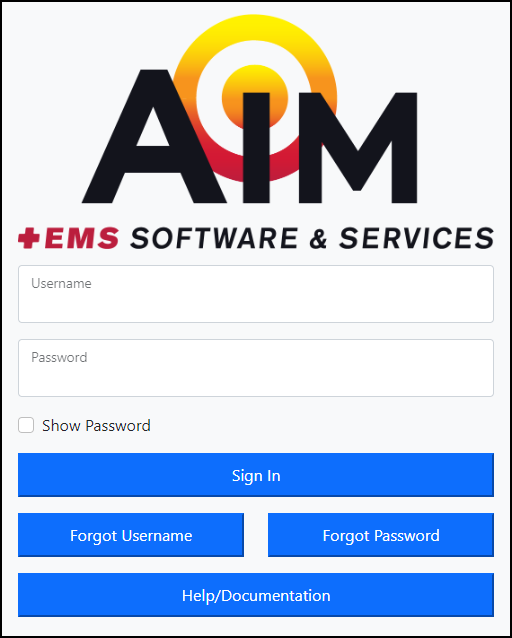This screenshot has width=512, height=638.
Task: Click the red EMS wordmark text
Action: (84, 238)
